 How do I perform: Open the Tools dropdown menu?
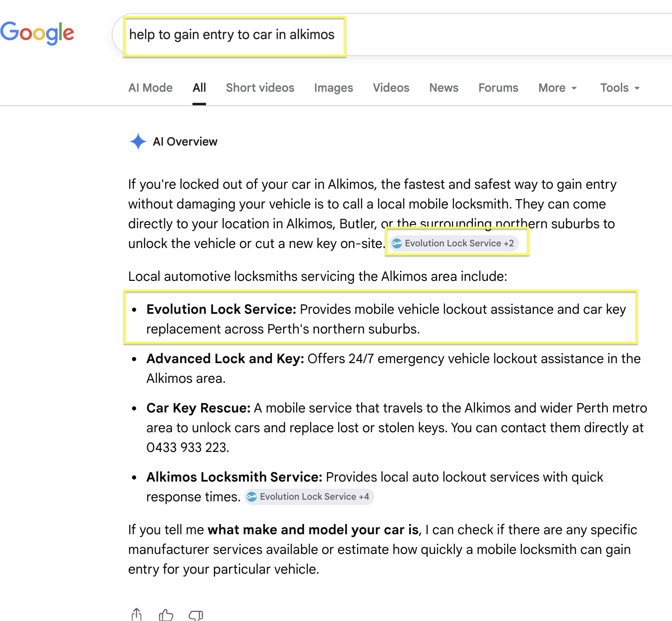point(620,88)
